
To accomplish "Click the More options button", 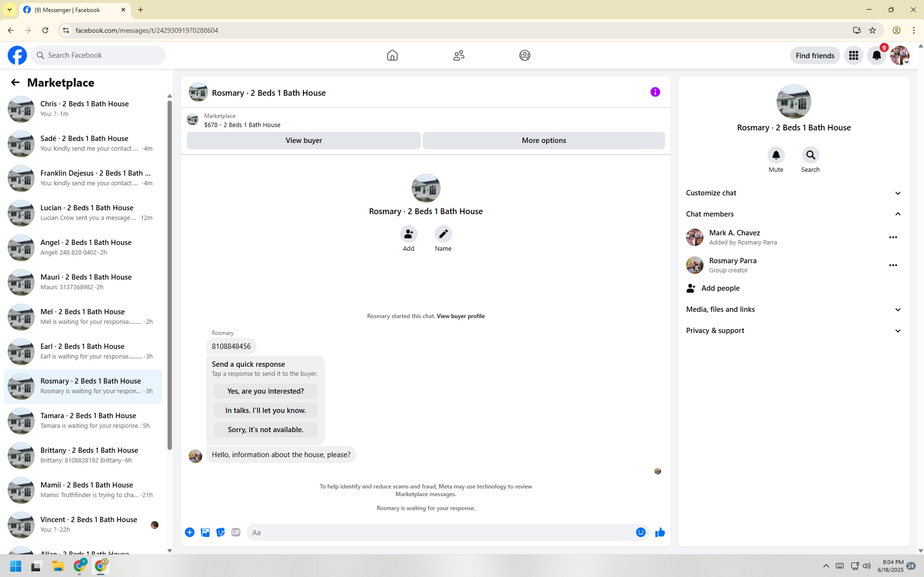I will (x=544, y=141).
